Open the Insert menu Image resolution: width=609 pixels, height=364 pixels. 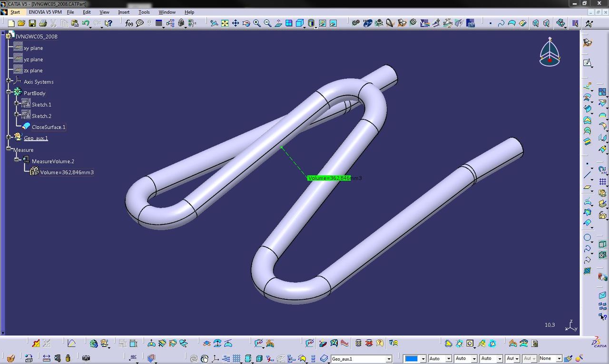[x=124, y=12]
